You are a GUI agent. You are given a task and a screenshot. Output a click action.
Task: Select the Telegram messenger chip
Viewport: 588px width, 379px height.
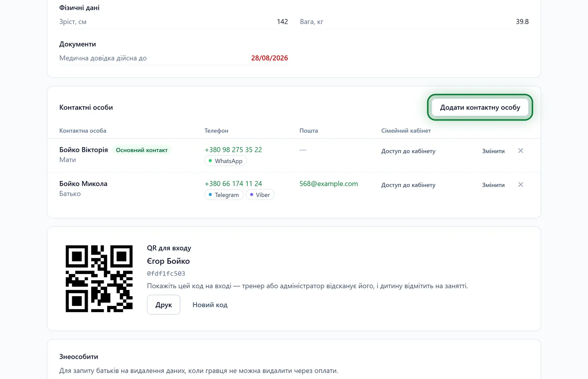(x=224, y=195)
